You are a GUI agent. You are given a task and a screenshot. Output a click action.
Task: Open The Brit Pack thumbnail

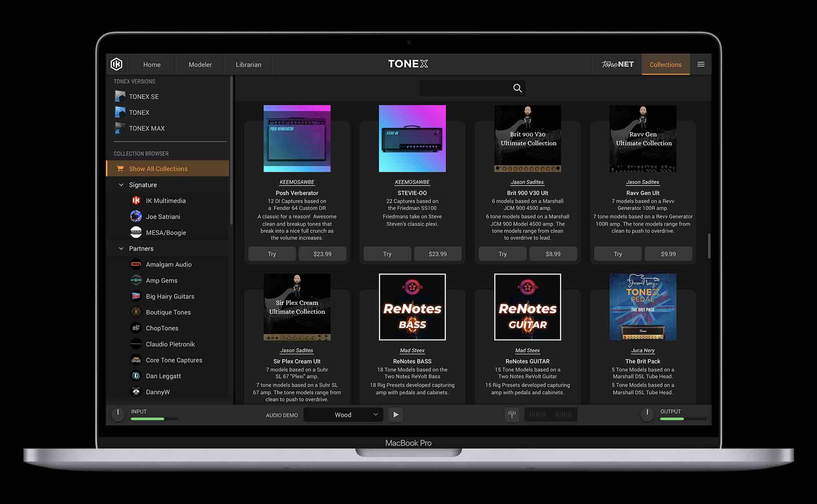643,307
